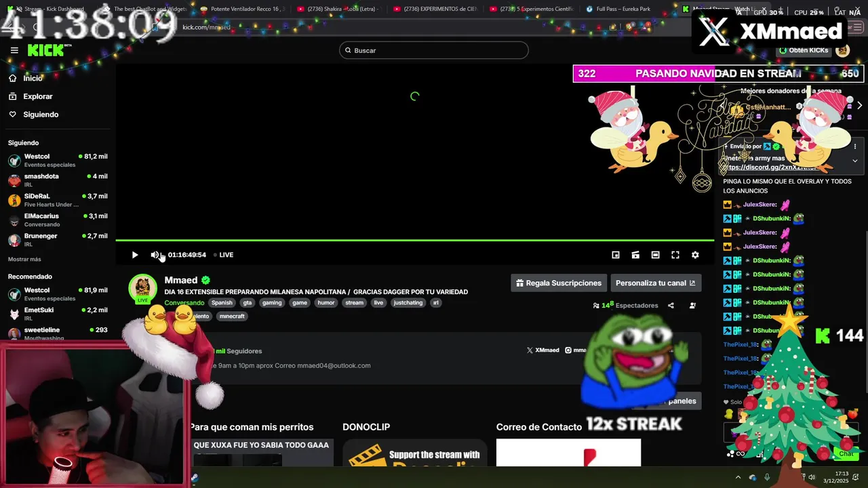
Task: Mute the stream using the volume icon
Action: pyautogui.click(x=155, y=255)
